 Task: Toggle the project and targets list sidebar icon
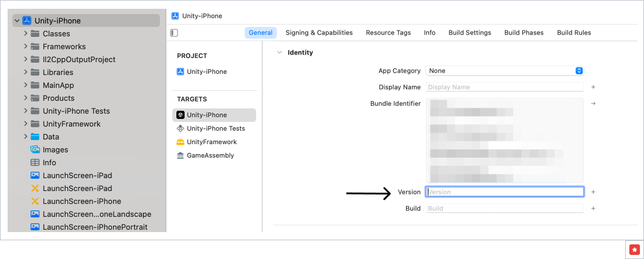[x=174, y=33]
